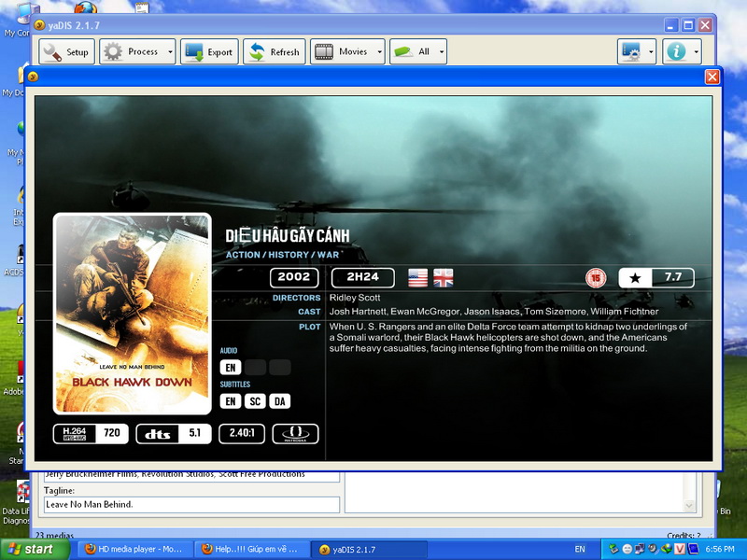
Task: Click the network connection tray icon
Action: tap(640, 549)
